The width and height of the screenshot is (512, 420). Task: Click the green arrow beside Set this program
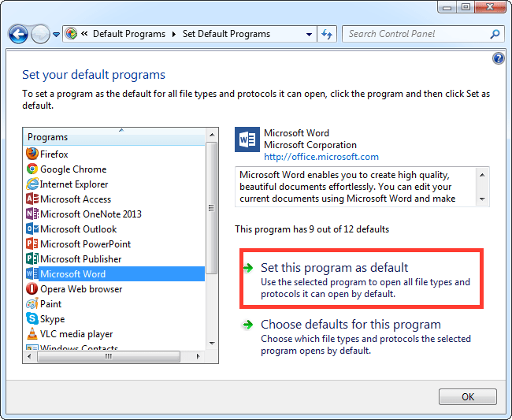pos(248,268)
